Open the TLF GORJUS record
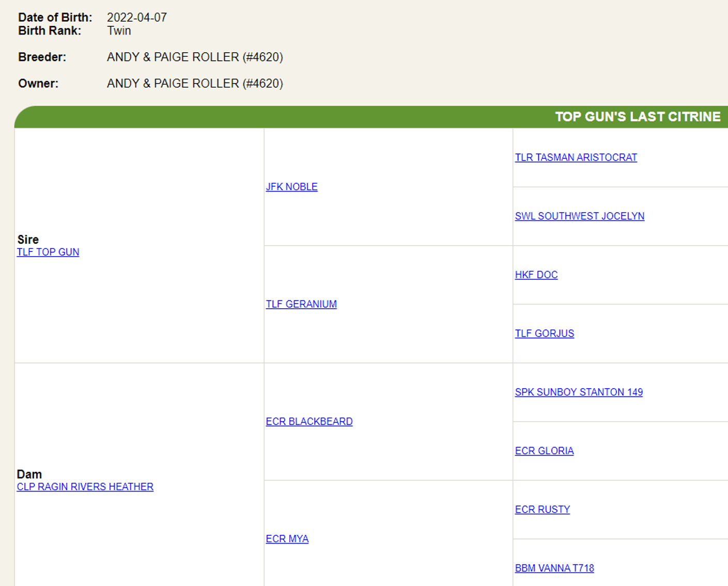 pos(544,333)
